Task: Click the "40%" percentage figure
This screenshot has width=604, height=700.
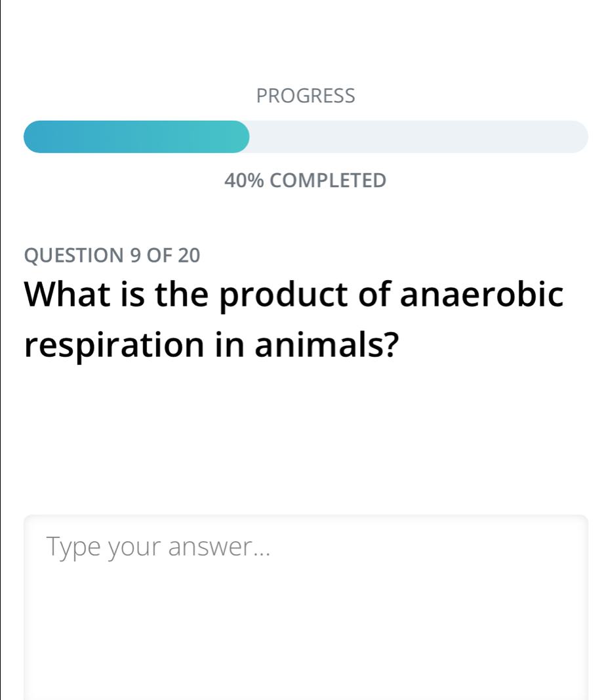Action: (243, 180)
